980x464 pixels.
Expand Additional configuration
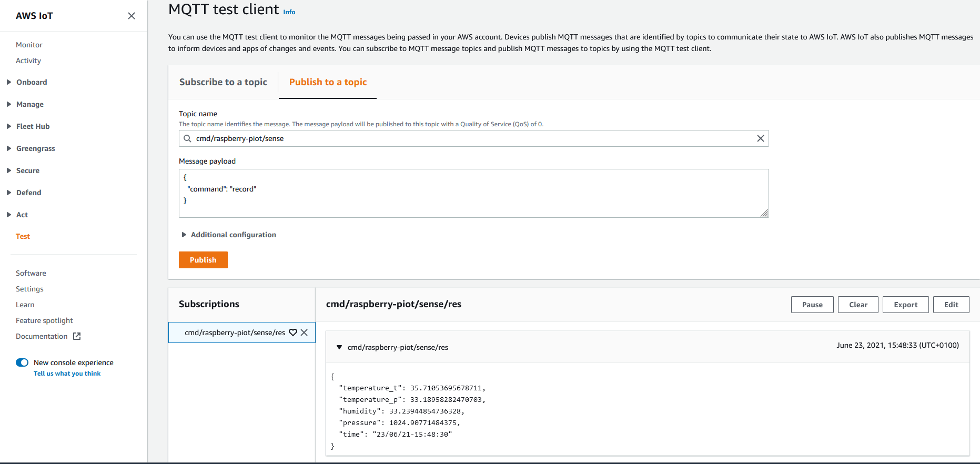228,235
